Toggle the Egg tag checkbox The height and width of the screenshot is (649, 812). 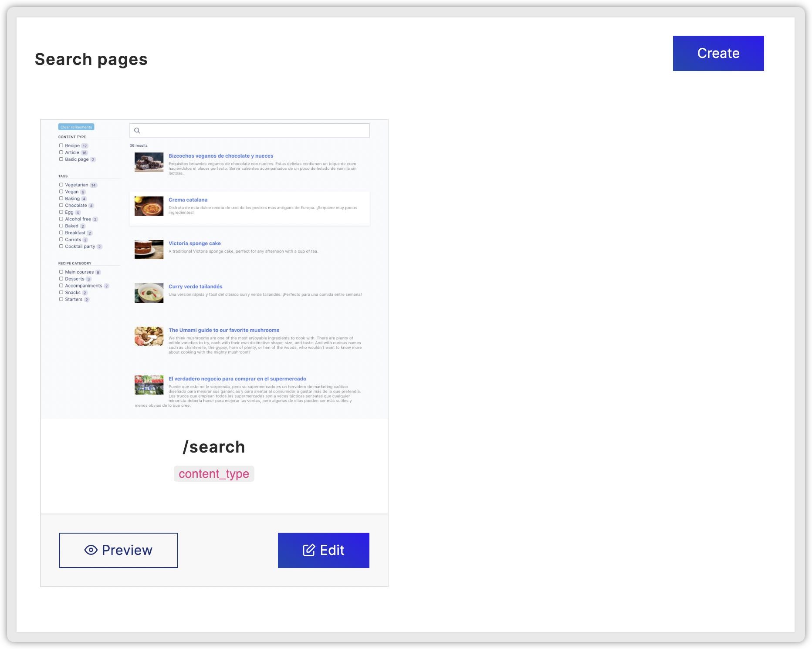click(61, 212)
